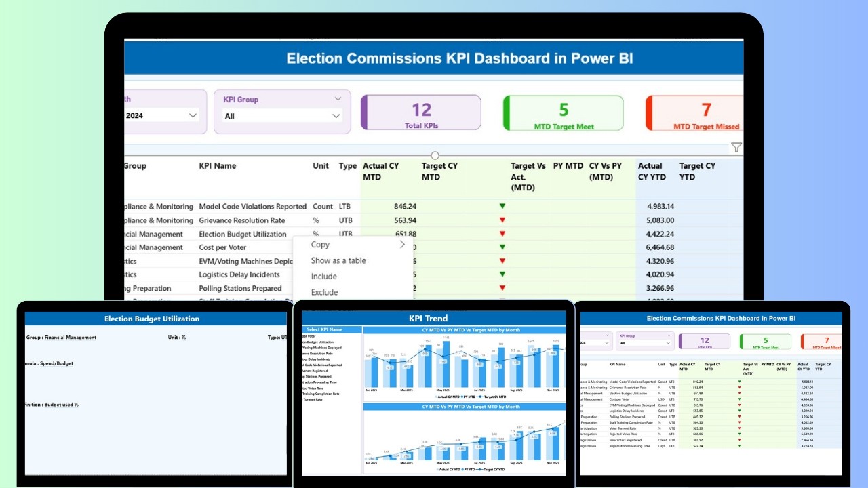Pick Logistics Delay Incidents in KPI Trend slicer
The height and width of the screenshot is (488, 868).
[316, 359]
